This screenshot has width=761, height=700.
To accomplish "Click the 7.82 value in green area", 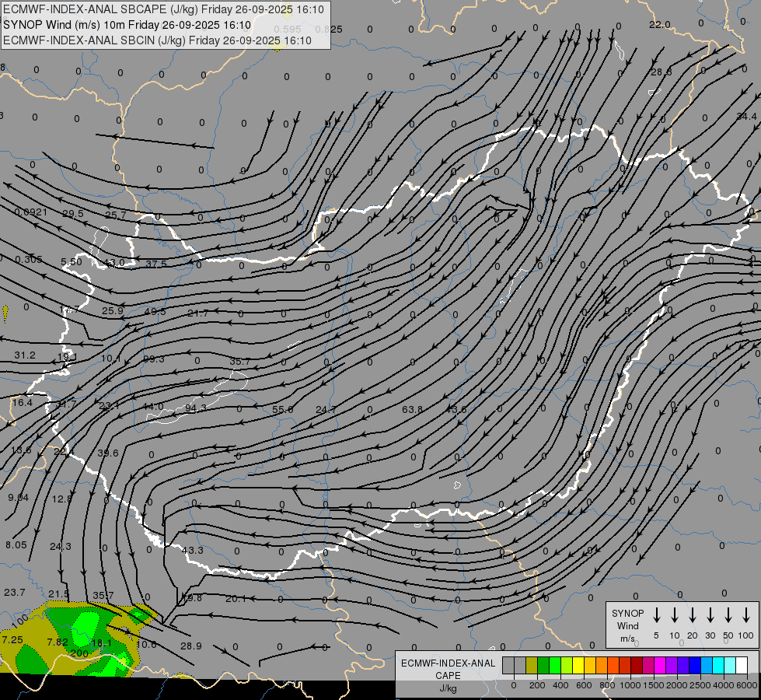I will [58, 642].
